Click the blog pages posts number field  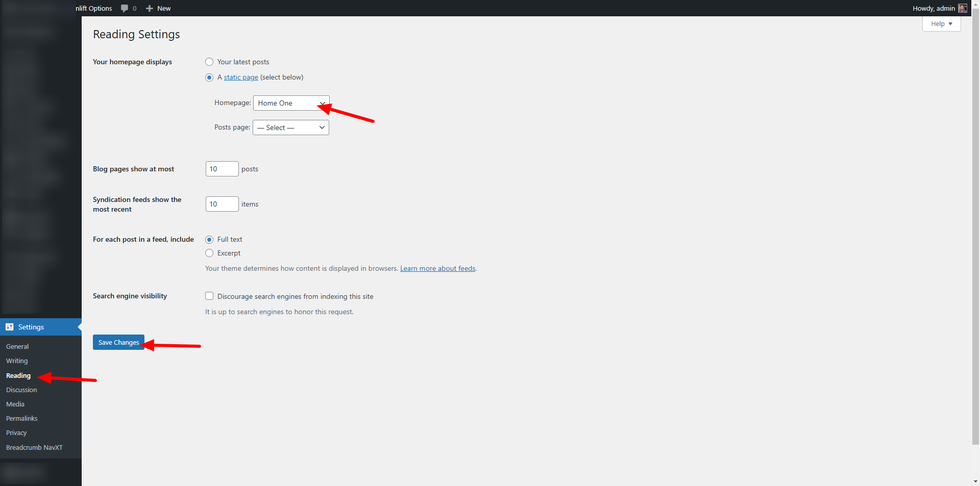coord(222,169)
